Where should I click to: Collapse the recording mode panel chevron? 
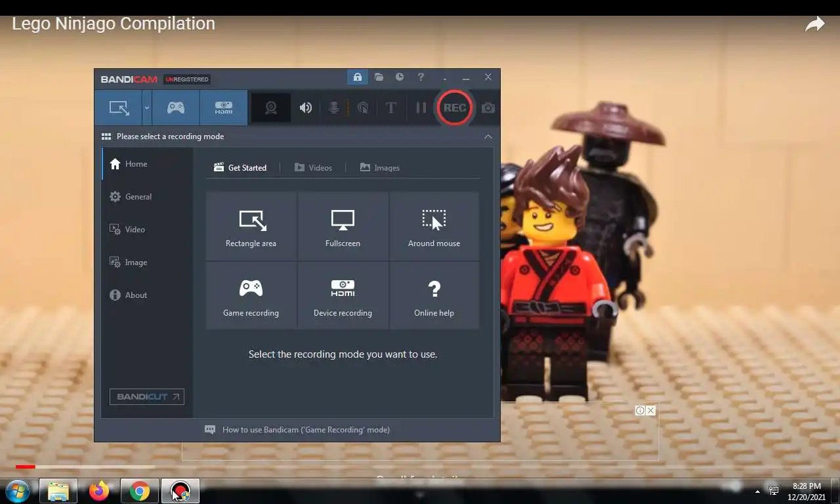[x=488, y=136]
